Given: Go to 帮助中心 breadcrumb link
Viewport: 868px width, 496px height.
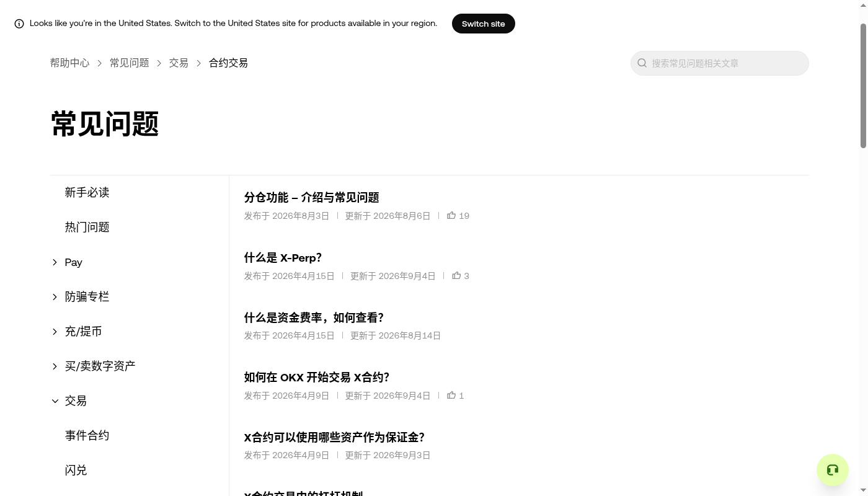Looking at the screenshot, I should point(69,63).
